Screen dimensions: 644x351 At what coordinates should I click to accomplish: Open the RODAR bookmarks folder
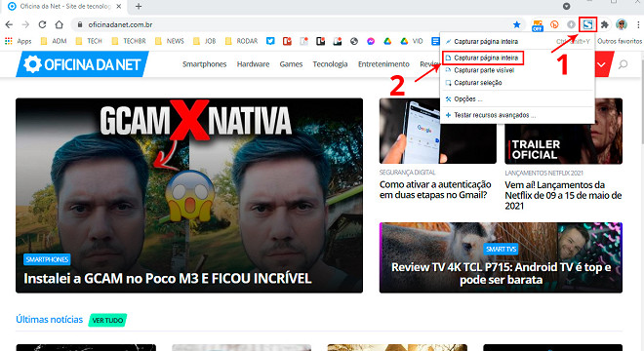(242, 41)
